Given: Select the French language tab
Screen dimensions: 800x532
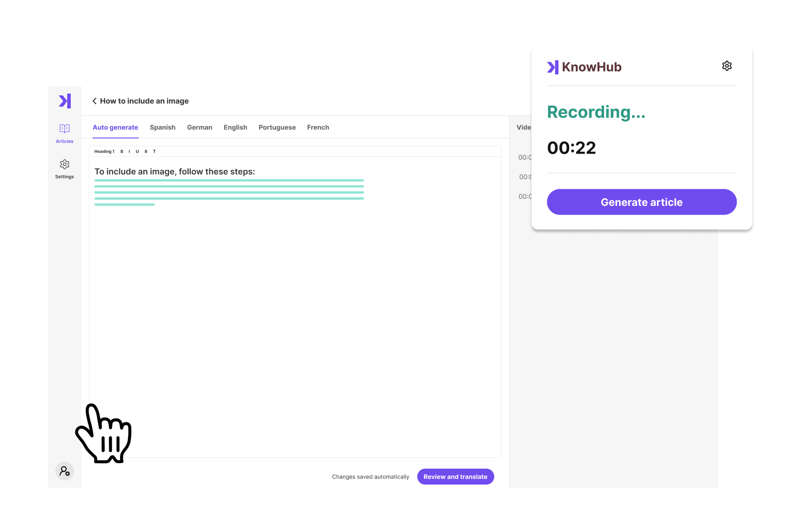Looking at the screenshot, I should pos(318,128).
